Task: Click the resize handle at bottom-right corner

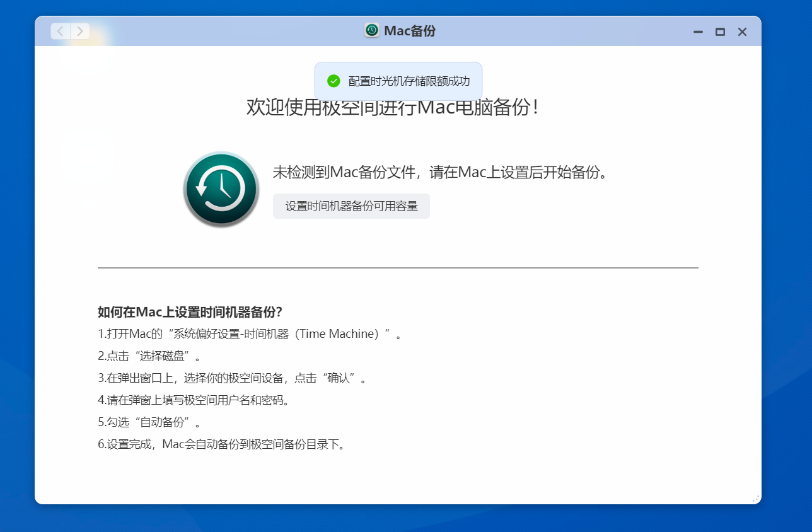Action: [x=755, y=497]
